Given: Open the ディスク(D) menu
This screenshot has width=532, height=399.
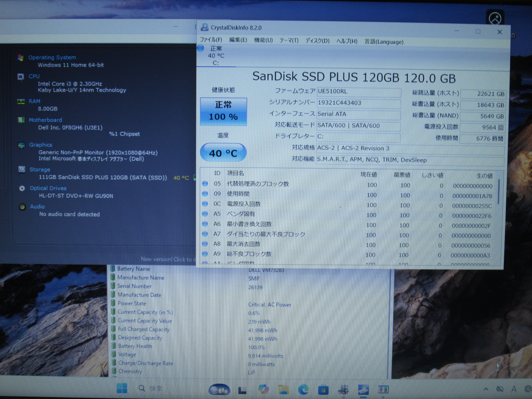Looking at the screenshot, I should (317, 41).
